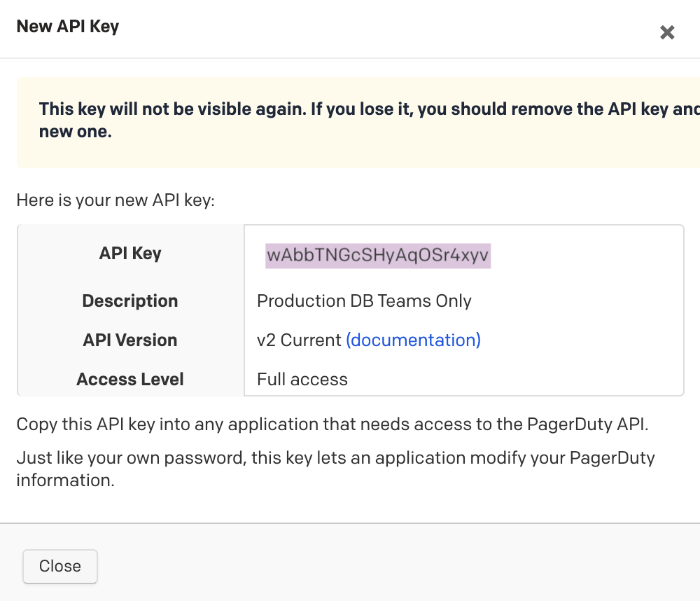Open the API documentation link
Viewport: 700px width, 601px height.
coord(413,340)
